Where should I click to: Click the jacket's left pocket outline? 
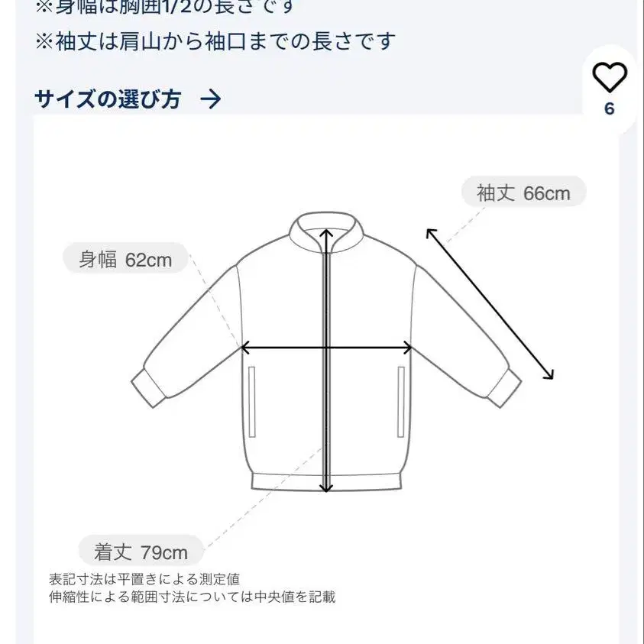[252, 402]
